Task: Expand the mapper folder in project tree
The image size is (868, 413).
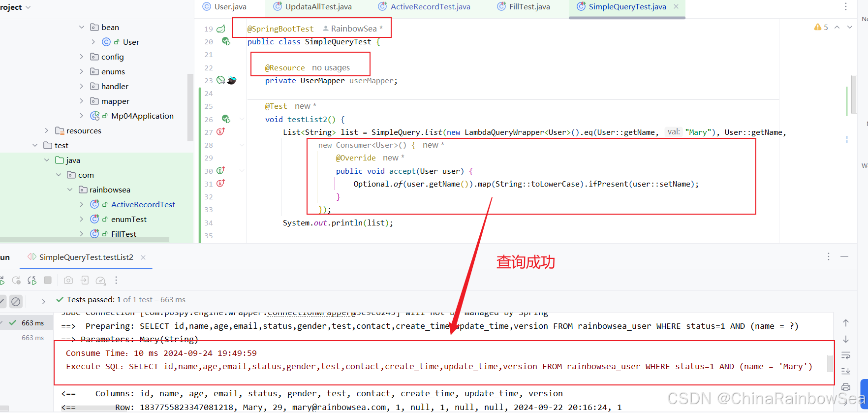Action: click(82, 101)
